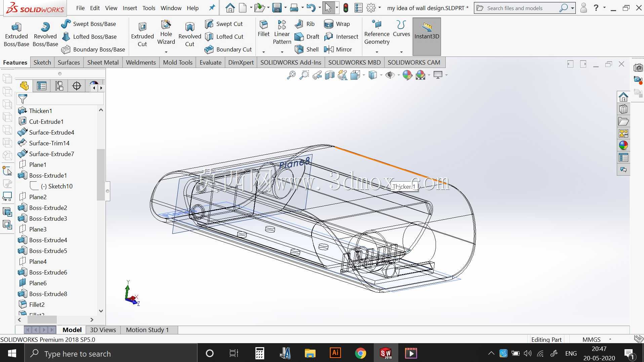The image size is (644, 362).
Task: Select the Linear Pattern tool
Action: (x=282, y=32)
